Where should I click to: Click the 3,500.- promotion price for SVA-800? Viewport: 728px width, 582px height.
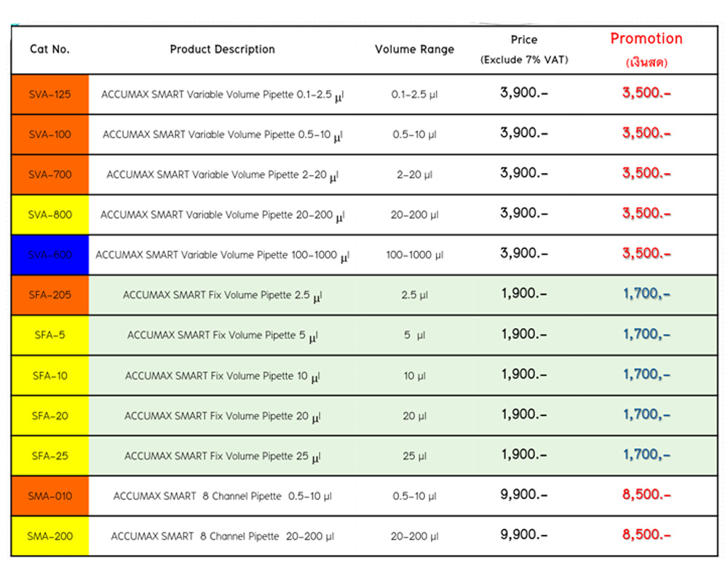click(646, 213)
